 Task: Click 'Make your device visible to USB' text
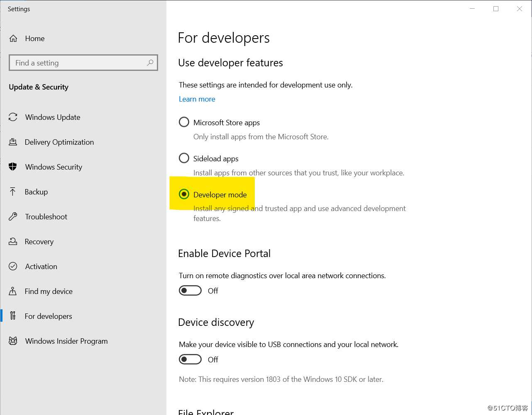288,345
